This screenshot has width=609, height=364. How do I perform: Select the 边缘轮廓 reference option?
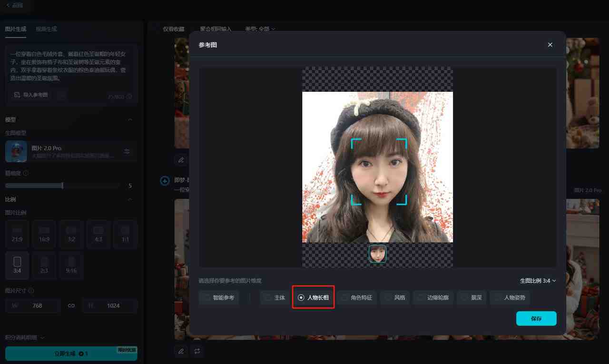433,297
